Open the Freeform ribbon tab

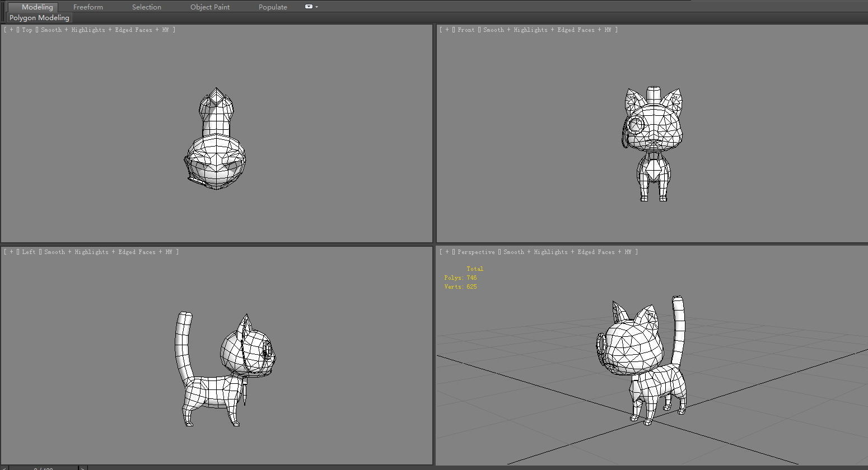point(88,7)
